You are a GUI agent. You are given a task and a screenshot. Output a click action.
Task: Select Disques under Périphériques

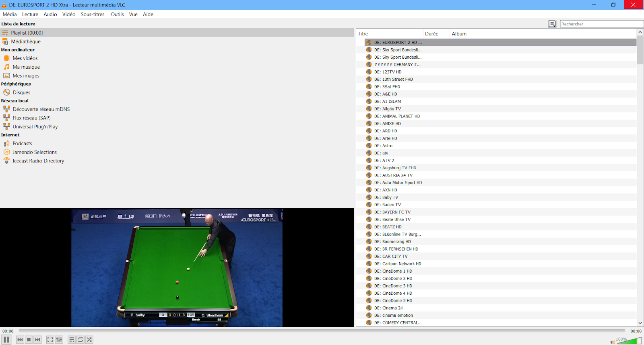(x=21, y=92)
